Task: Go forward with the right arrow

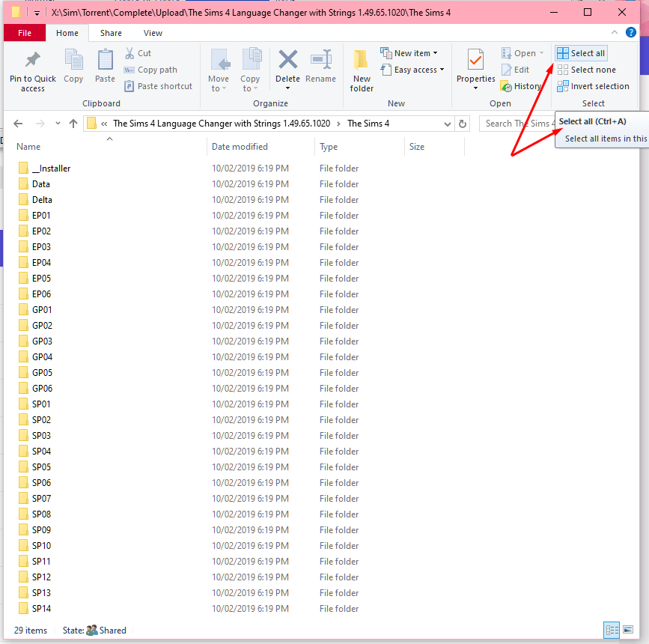Action: (x=40, y=124)
